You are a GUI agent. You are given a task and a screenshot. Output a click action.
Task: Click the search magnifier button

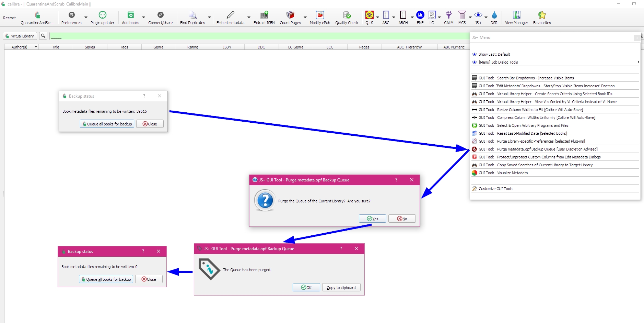point(43,36)
